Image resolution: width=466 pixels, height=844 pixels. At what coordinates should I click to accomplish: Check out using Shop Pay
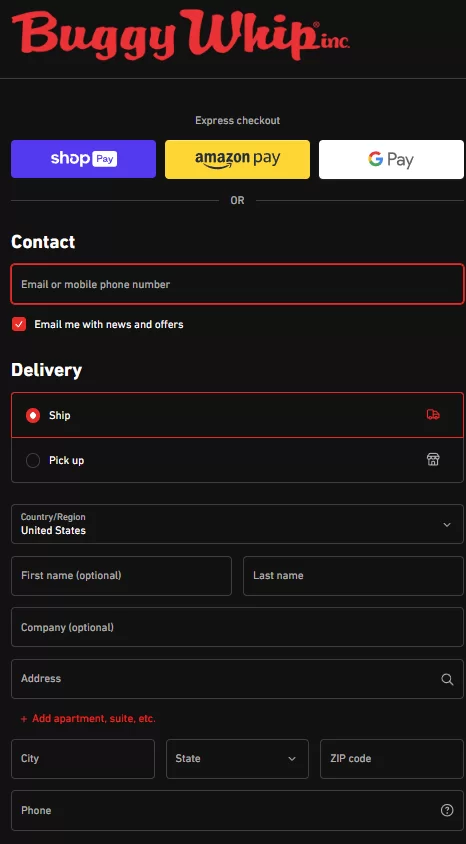click(83, 159)
